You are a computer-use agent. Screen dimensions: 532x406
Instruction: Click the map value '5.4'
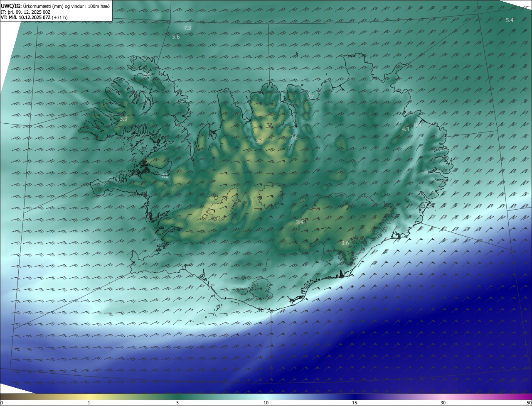pyautogui.click(x=510, y=20)
